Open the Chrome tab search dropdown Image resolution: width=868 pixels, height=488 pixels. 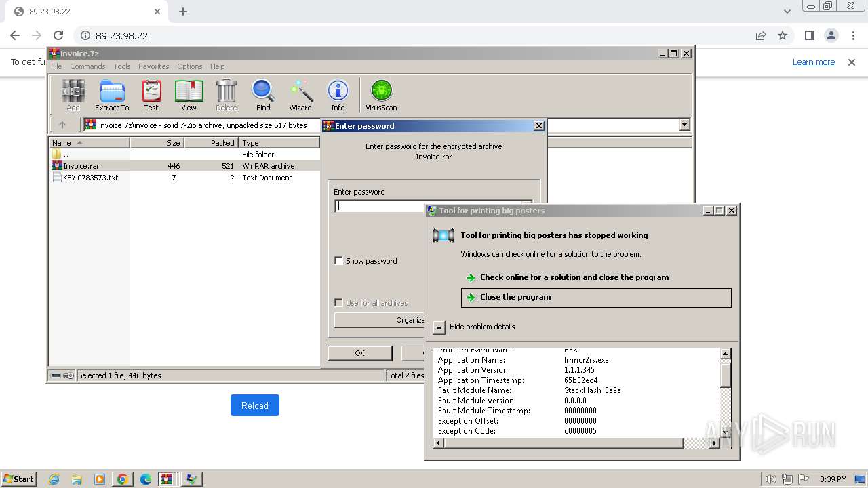pyautogui.click(x=787, y=12)
